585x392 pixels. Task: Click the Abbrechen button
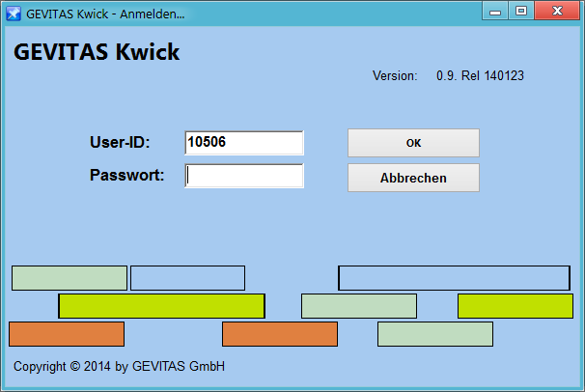click(413, 178)
